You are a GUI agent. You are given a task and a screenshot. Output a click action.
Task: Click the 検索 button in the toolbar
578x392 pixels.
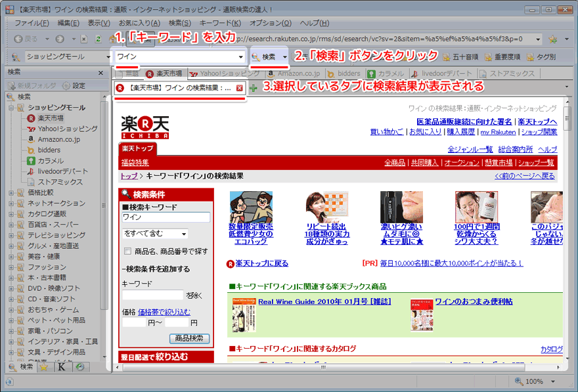tap(265, 57)
